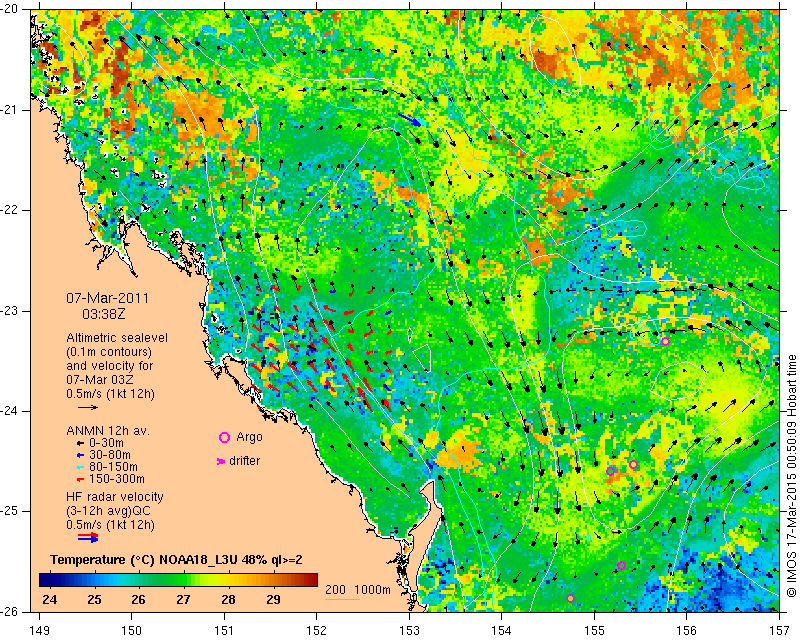The image size is (800, 640).
Task: Click the blue 30-80m arrow legend marker
Action: 80,455
